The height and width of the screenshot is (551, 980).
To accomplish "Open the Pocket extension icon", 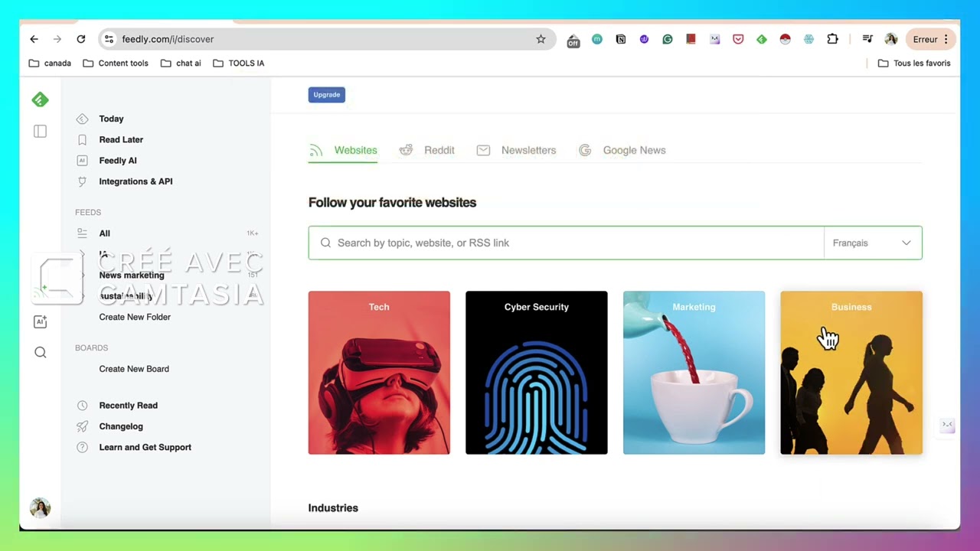I will 738,39.
